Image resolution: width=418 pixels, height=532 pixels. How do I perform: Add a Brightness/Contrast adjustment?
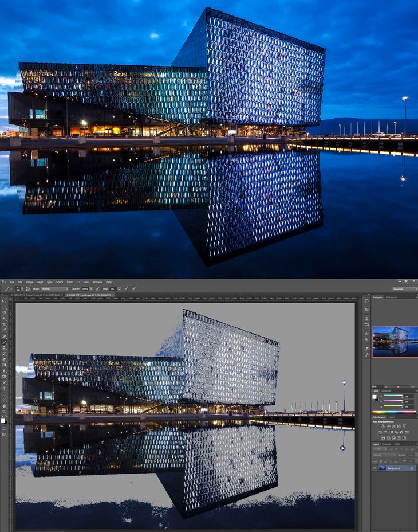coord(382,426)
